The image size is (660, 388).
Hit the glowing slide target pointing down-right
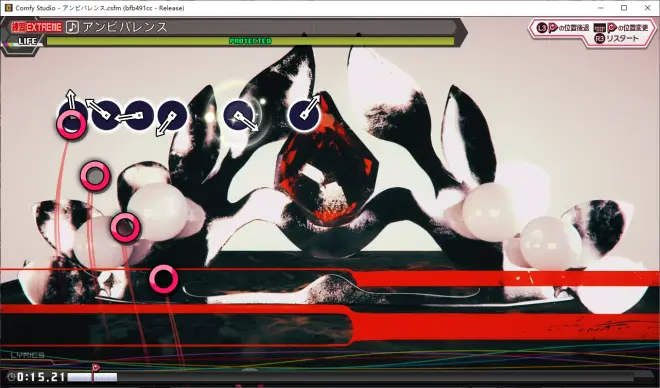239,115
